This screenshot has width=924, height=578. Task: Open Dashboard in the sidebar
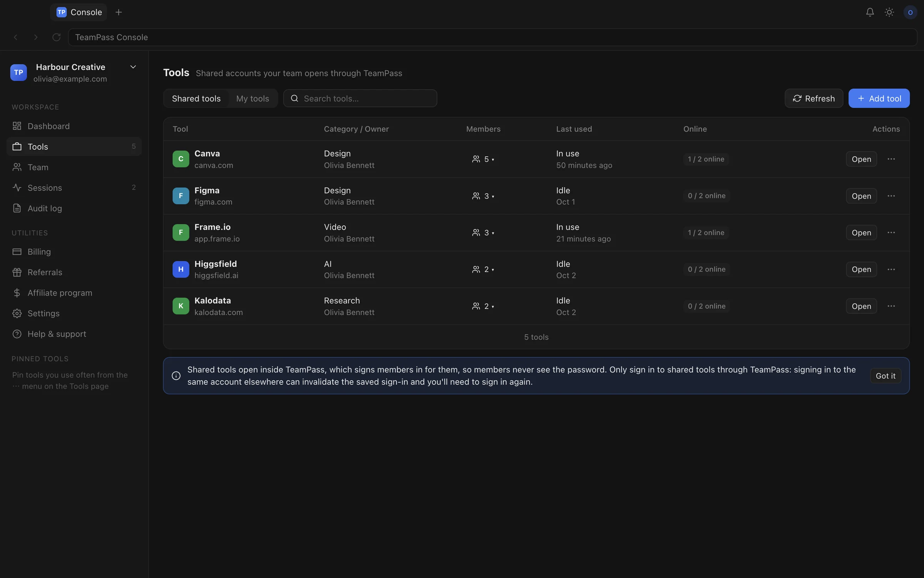[x=74, y=126]
